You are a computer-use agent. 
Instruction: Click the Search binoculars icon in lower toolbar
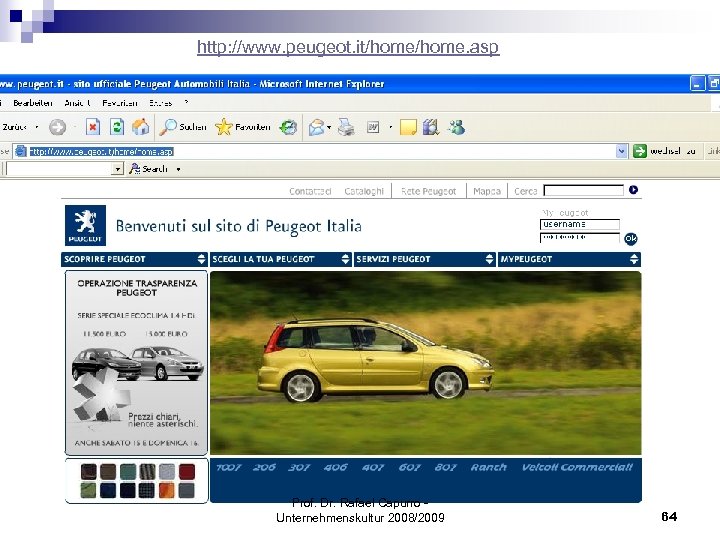(x=134, y=169)
